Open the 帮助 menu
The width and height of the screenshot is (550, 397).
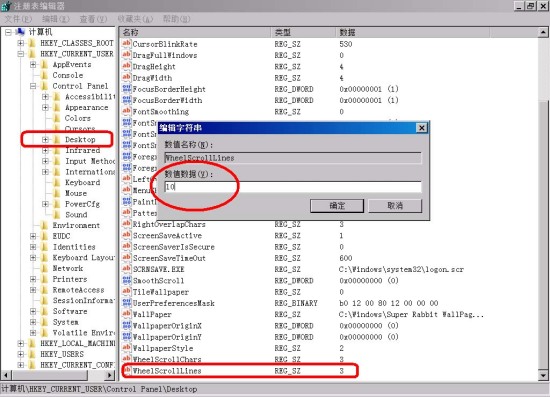tap(176, 19)
